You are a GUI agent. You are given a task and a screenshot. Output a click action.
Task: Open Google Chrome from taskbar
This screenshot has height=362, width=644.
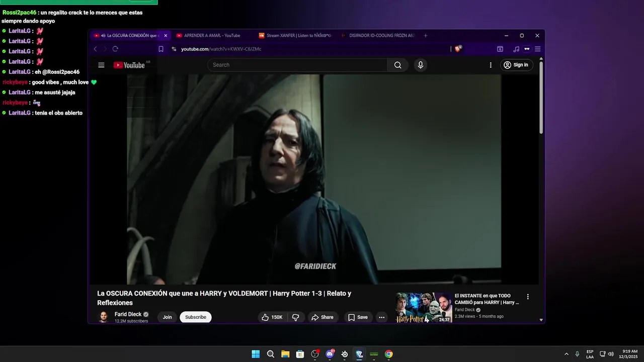point(388,354)
